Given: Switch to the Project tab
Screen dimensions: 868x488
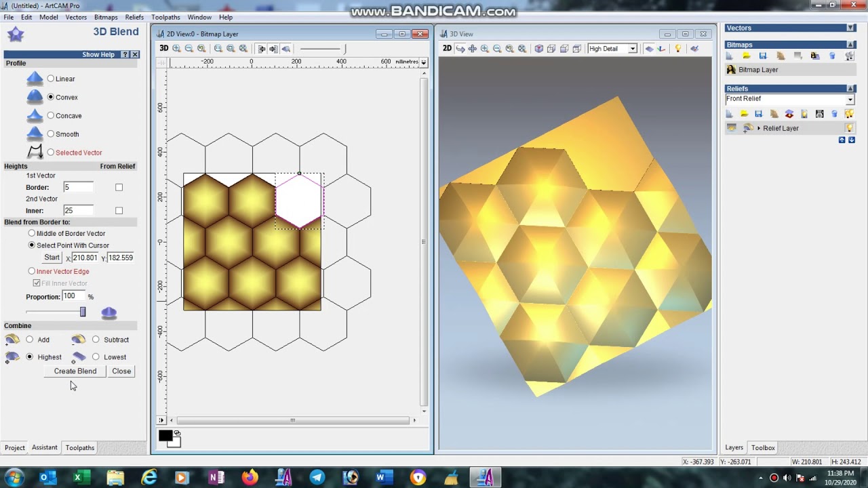Looking at the screenshot, I should point(15,447).
